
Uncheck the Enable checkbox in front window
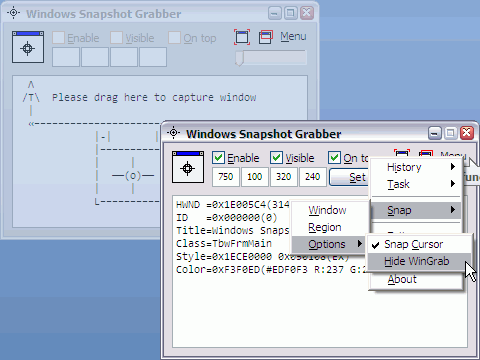[x=218, y=157]
